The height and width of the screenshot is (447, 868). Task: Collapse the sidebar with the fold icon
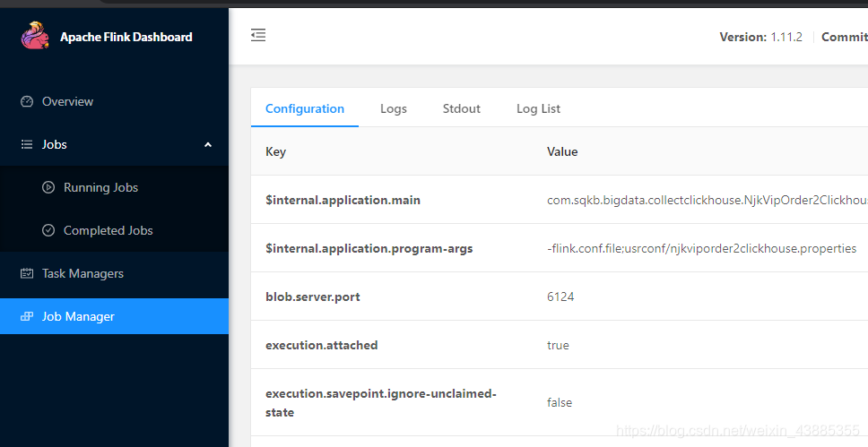258,36
